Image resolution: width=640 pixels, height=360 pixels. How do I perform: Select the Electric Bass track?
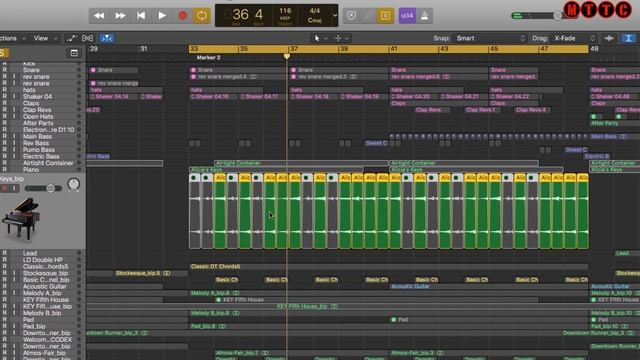pyautogui.click(x=41, y=156)
